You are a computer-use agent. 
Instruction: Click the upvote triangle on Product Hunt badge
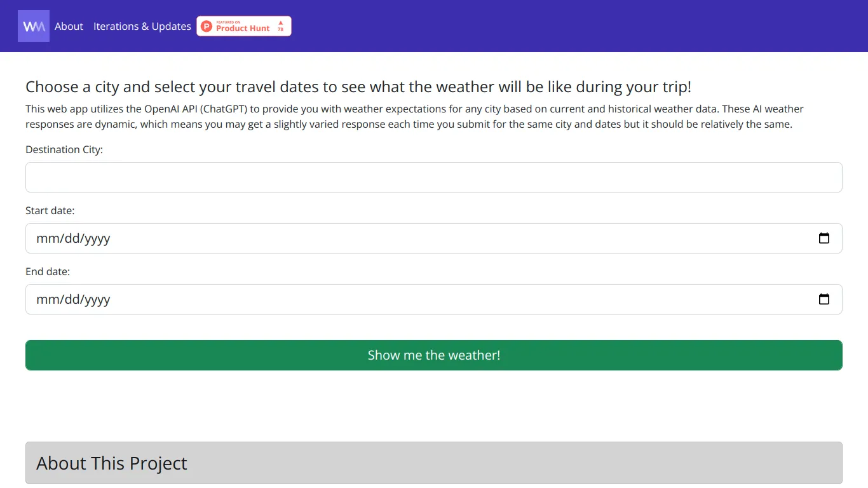tap(280, 24)
